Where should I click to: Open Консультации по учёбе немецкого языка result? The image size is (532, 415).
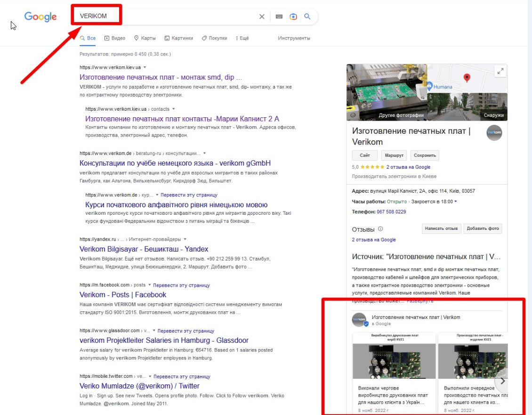point(175,163)
